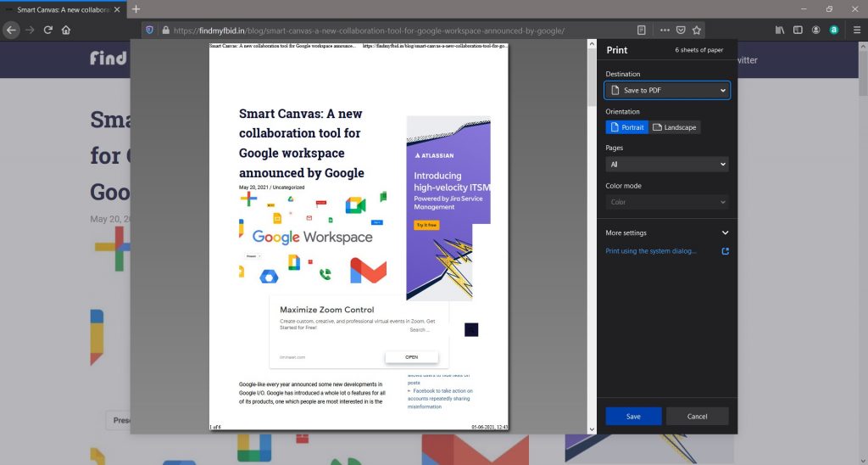Click the print preview page thumbnail
Viewport: 868px width, 465px height.
[359, 237]
